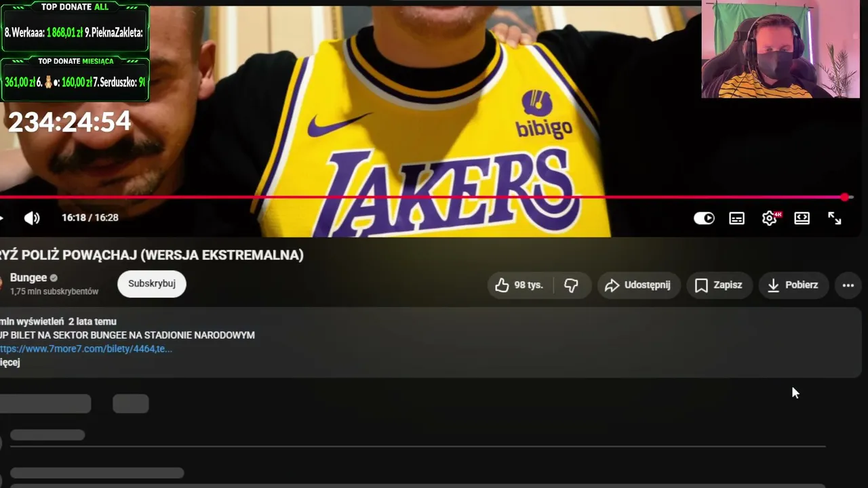This screenshot has height=488, width=868.
Task: Click the TOP DONATE MIESIĄCA panel
Action: [x=75, y=79]
